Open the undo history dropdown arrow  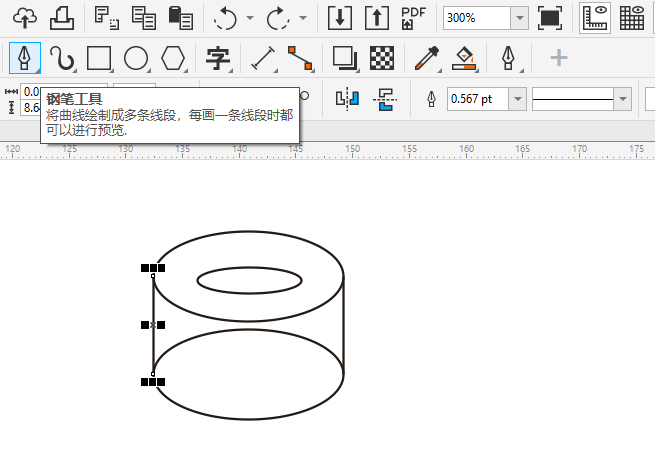coord(250,18)
